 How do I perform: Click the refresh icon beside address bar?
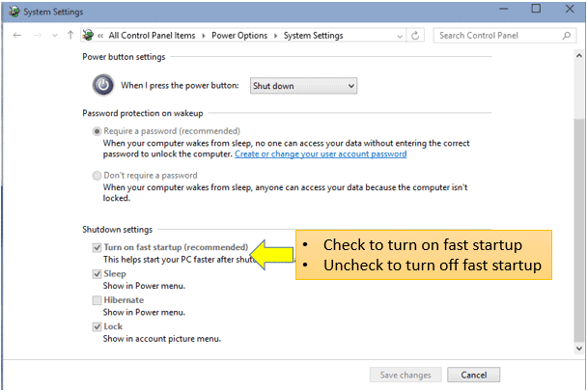[415, 36]
